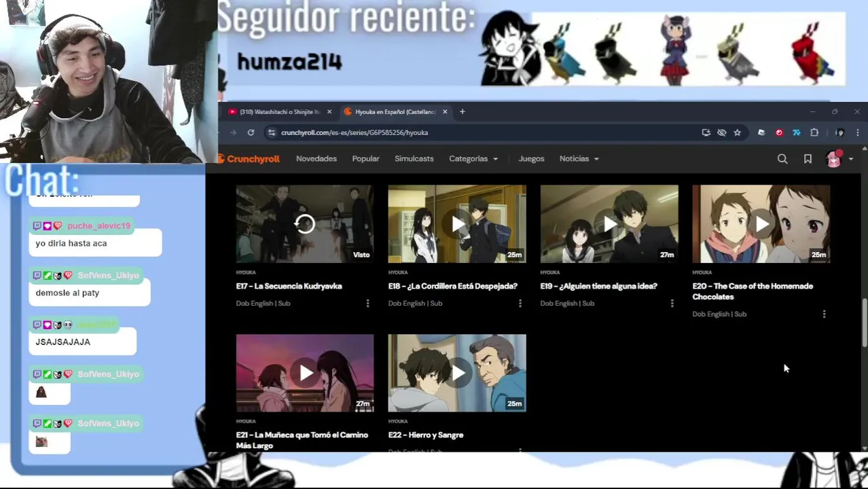Open the Crunchyroll watchlist bookmark icon
Image resolution: width=868 pixels, height=489 pixels.
[x=808, y=159]
